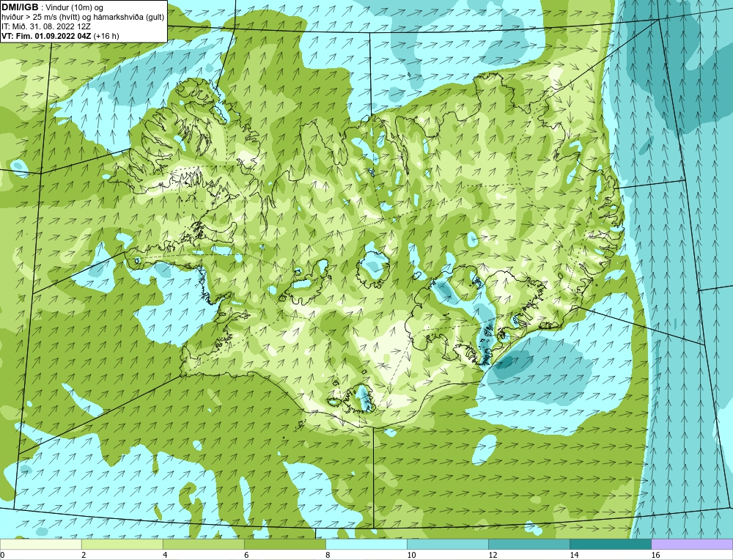The height and width of the screenshot is (560, 733).
Task: Click the pale cyan 8–10 m/s legend swatch
Action: (x=366, y=544)
